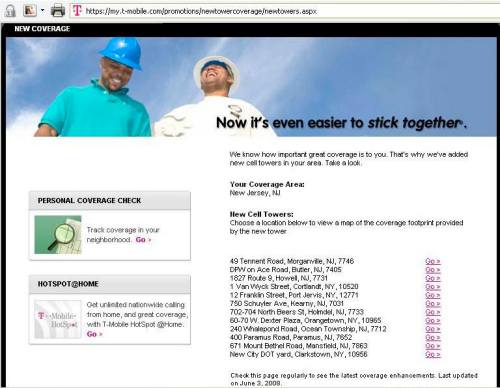The image size is (500, 388).
Task: Open Go link for 60-70 W. Dexter Plaza, Orangetown
Action: click(x=433, y=320)
